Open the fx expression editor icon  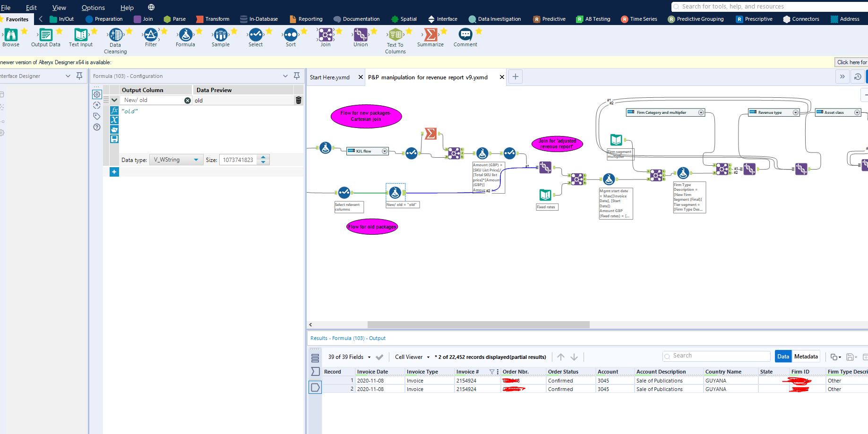[x=114, y=110]
